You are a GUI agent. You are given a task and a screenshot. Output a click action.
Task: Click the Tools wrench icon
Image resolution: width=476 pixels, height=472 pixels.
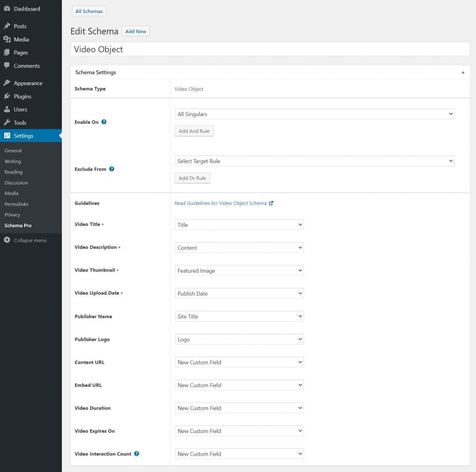(x=7, y=123)
